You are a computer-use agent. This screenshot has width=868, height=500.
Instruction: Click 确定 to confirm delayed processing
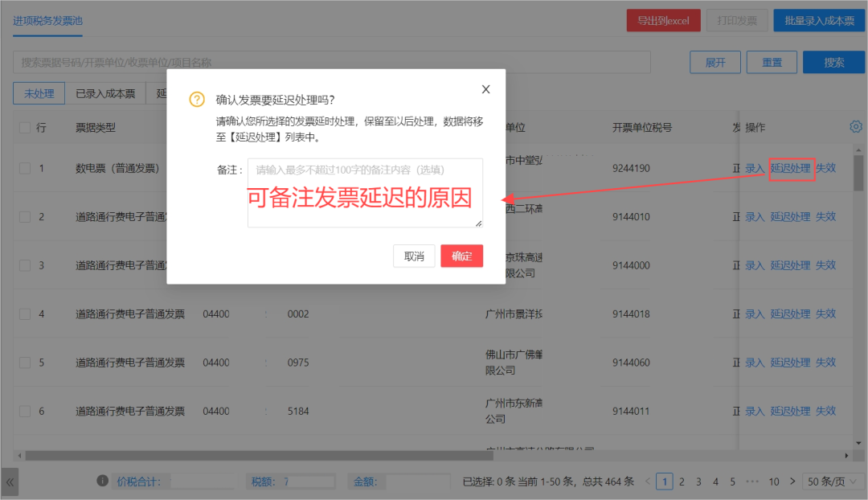[461, 256]
